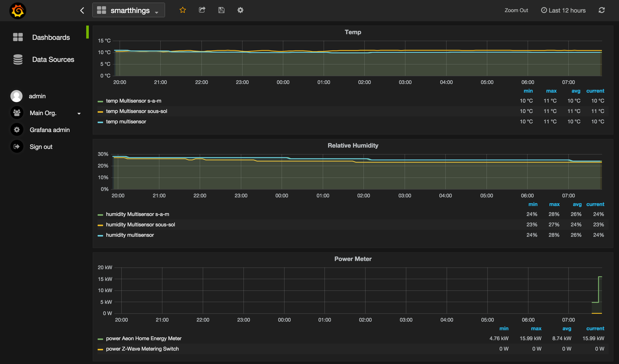This screenshot has width=619, height=364.
Task: Open Data Sources in the sidebar
Action: (53, 59)
